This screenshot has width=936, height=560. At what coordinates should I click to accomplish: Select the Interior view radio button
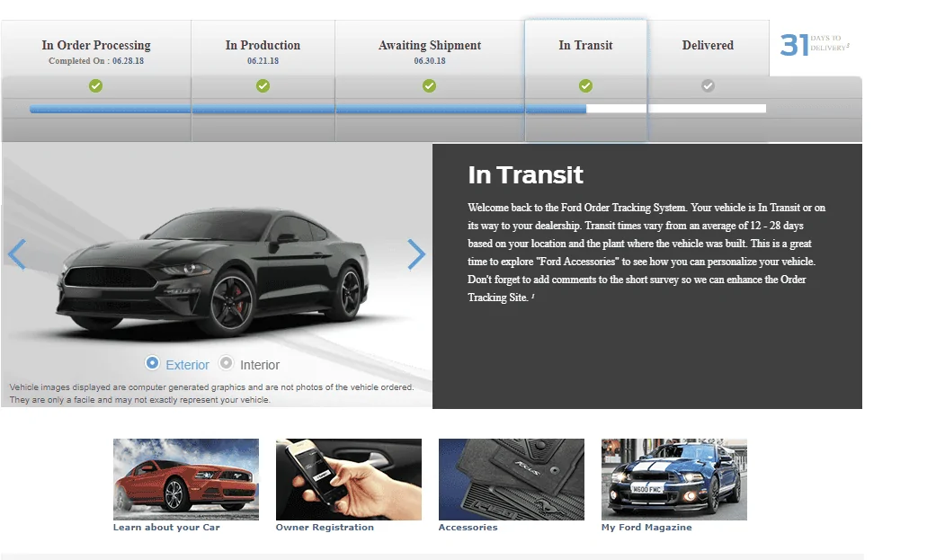point(226,363)
